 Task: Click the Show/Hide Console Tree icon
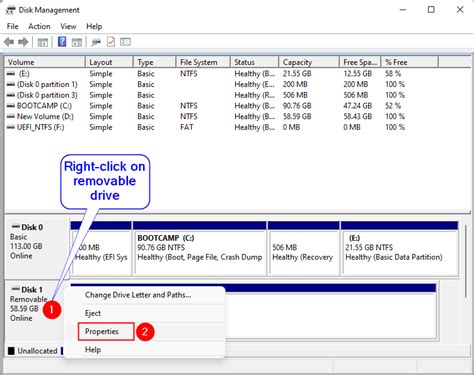43,42
